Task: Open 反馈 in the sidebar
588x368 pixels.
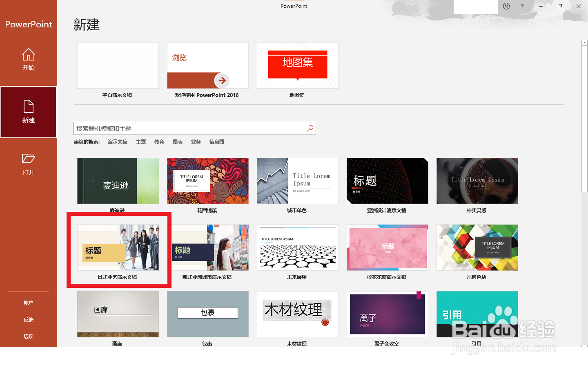Action: [x=29, y=320]
